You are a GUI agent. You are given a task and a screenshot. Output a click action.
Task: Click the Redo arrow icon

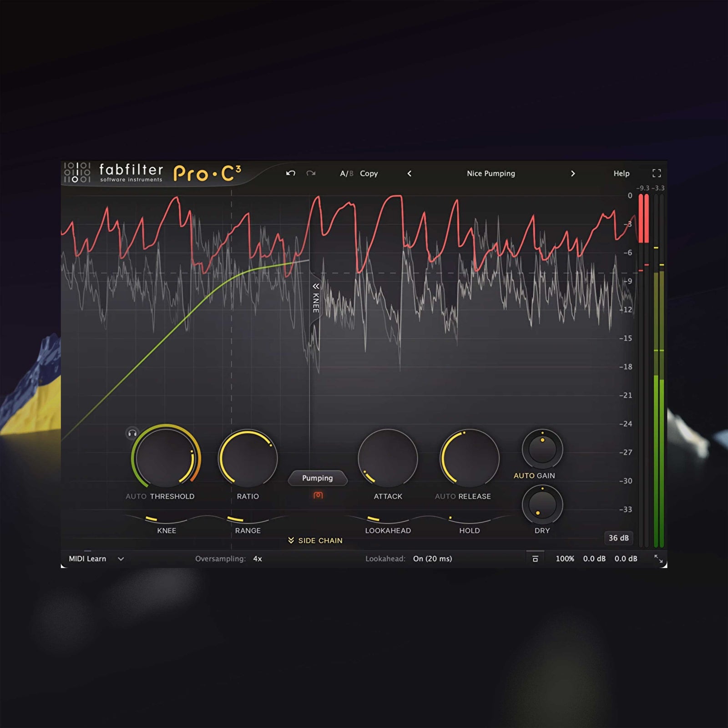[x=312, y=173]
